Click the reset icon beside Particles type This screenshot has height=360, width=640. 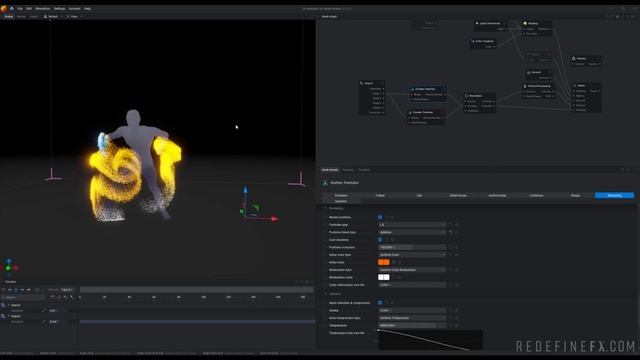451,225
